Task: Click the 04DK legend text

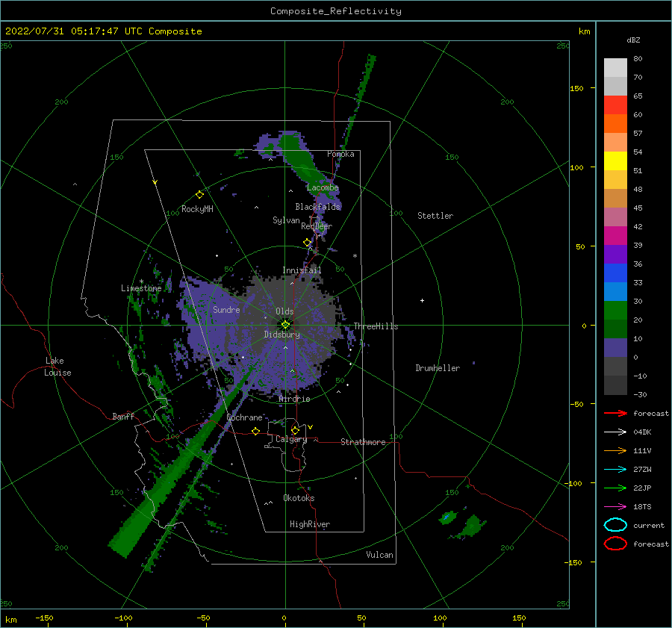Action: pyautogui.click(x=642, y=432)
